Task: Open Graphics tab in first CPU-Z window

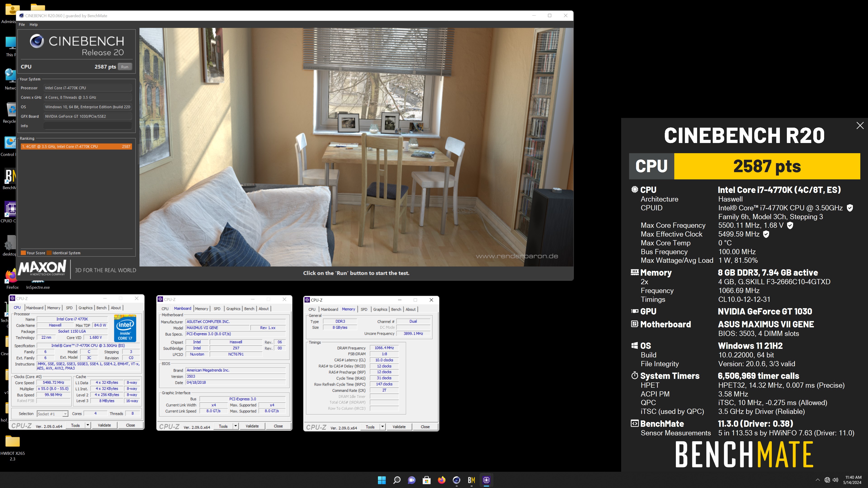Action: (85, 308)
